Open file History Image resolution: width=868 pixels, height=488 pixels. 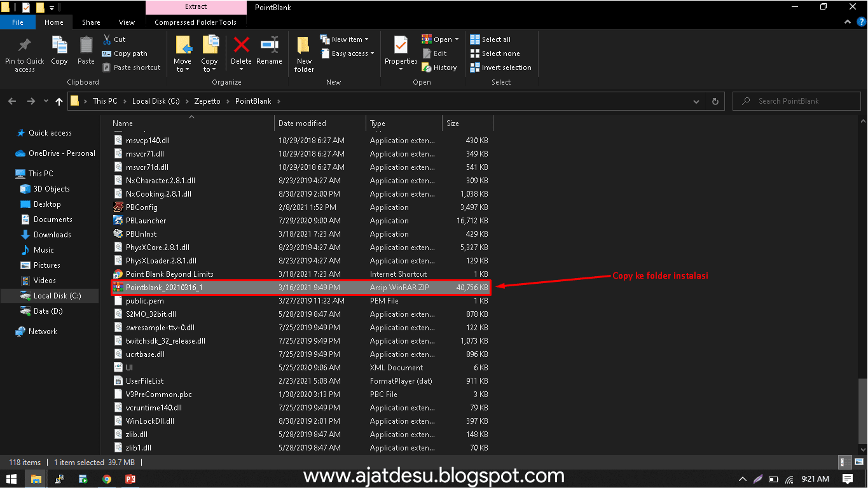439,67
